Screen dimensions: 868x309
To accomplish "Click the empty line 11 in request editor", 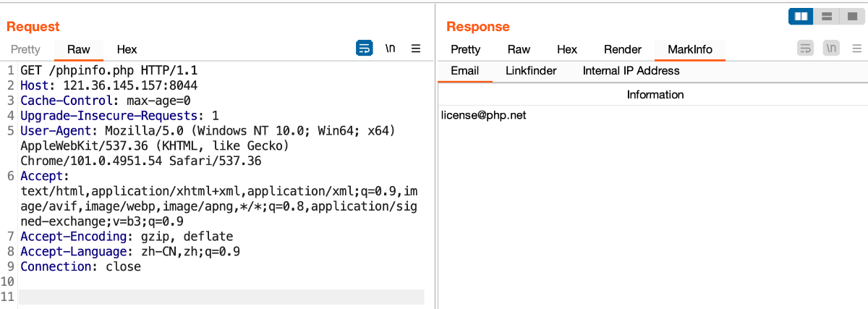I will [217, 297].
